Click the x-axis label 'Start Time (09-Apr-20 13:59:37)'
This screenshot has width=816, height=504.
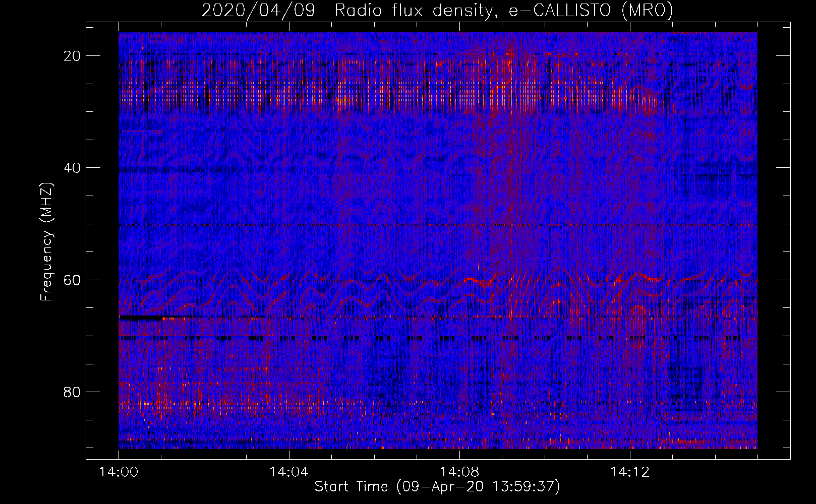(437, 487)
